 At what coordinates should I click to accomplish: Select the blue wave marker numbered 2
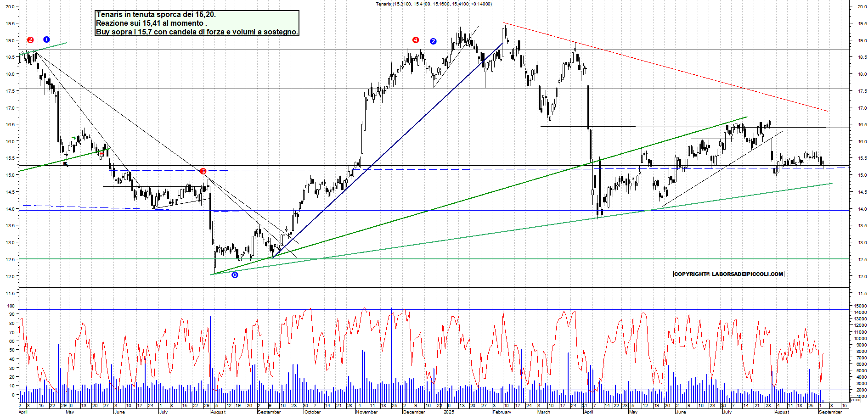pos(433,41)
